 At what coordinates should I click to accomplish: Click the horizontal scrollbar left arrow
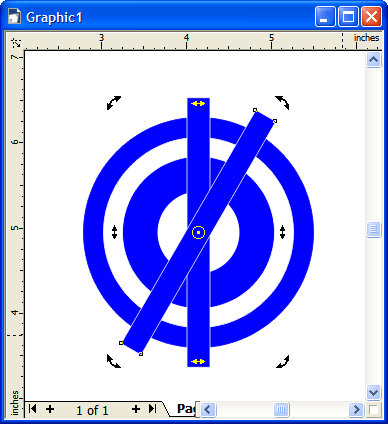tap(209, 409)
